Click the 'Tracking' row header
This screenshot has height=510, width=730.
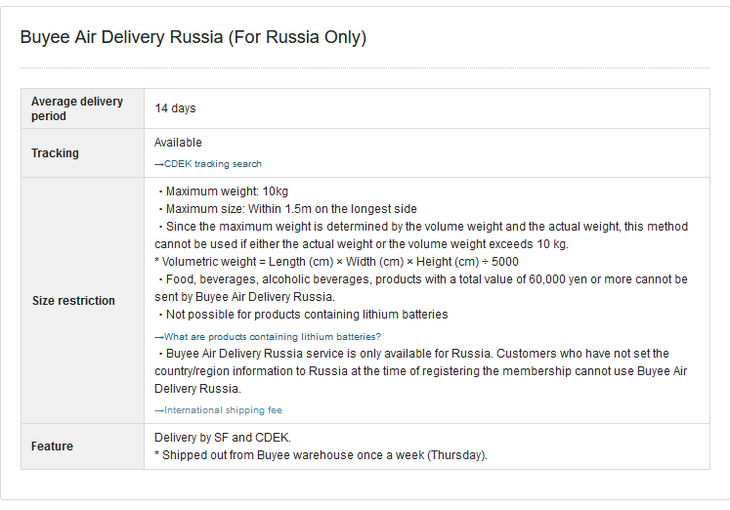pyautogui.click(x=82, y=153)
